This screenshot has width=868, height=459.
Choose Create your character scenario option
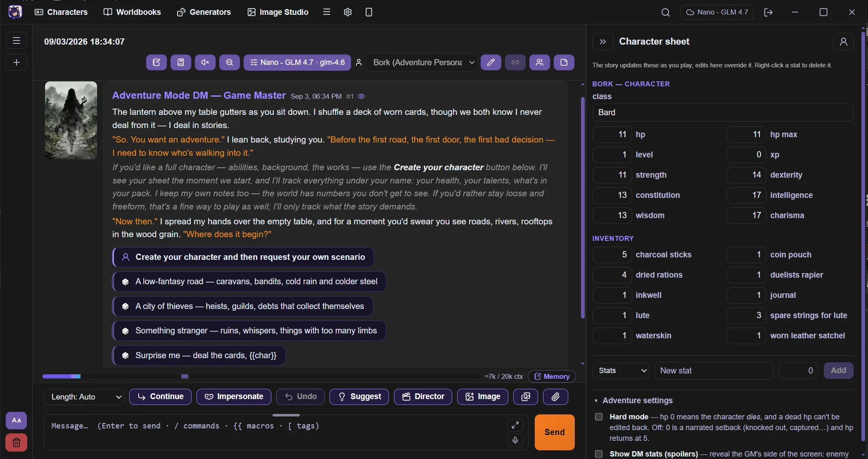(x=243, y=257)
